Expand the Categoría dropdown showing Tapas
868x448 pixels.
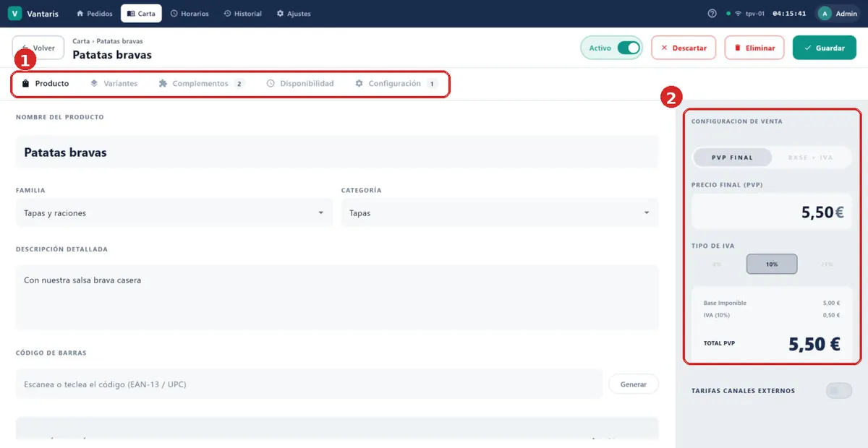pyautogui.click(x=500, y=213)
